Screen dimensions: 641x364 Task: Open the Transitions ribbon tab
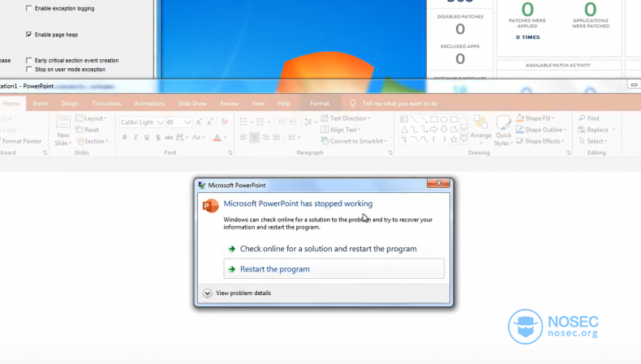coord(106,103)
